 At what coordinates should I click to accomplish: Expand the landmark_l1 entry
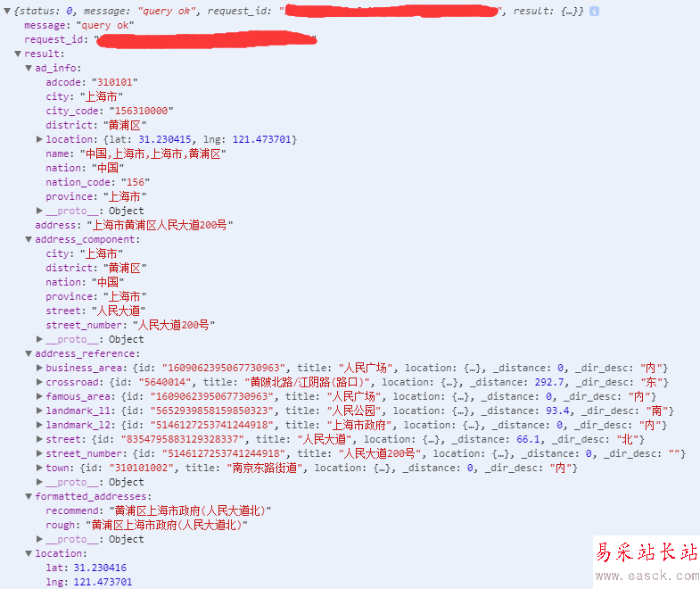pyautogui.click(x=39, y=411)
